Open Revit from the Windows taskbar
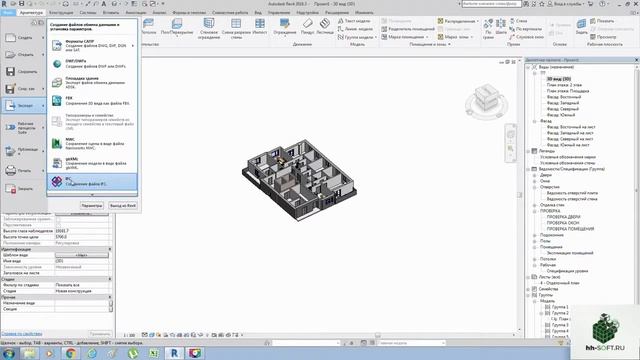This screenshot has width=640, height=360. click(174, 353)
